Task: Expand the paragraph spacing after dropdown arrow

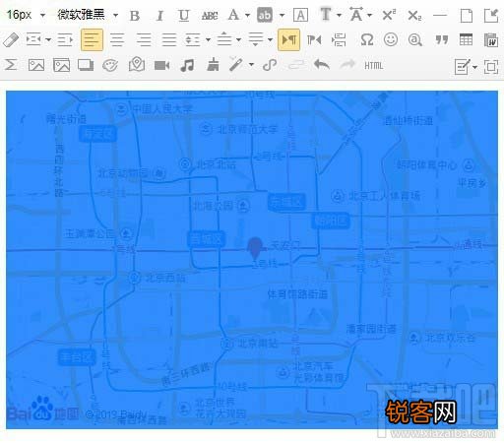Action: click(270, 40)
